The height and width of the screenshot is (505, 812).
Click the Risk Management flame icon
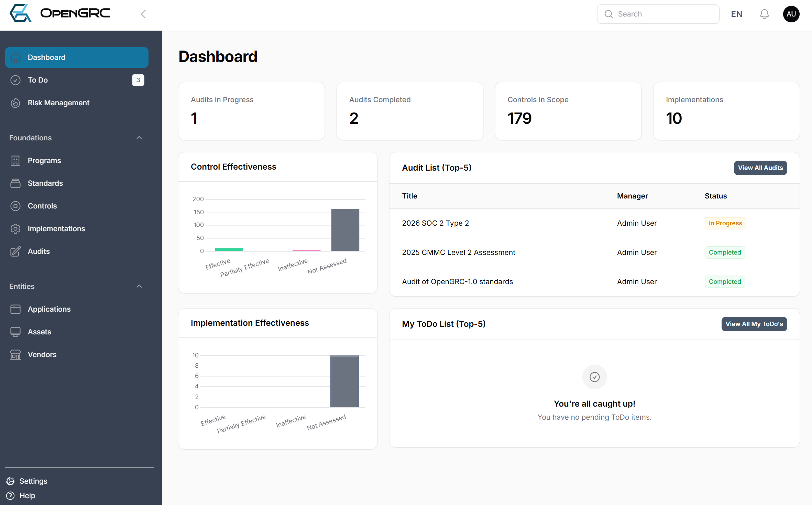pyautogui.click(x=15, y=103)
